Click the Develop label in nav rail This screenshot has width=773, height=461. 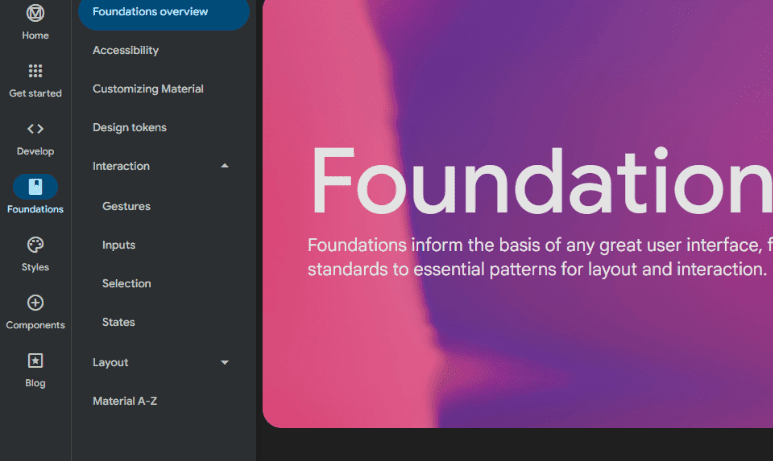(35, 151)
